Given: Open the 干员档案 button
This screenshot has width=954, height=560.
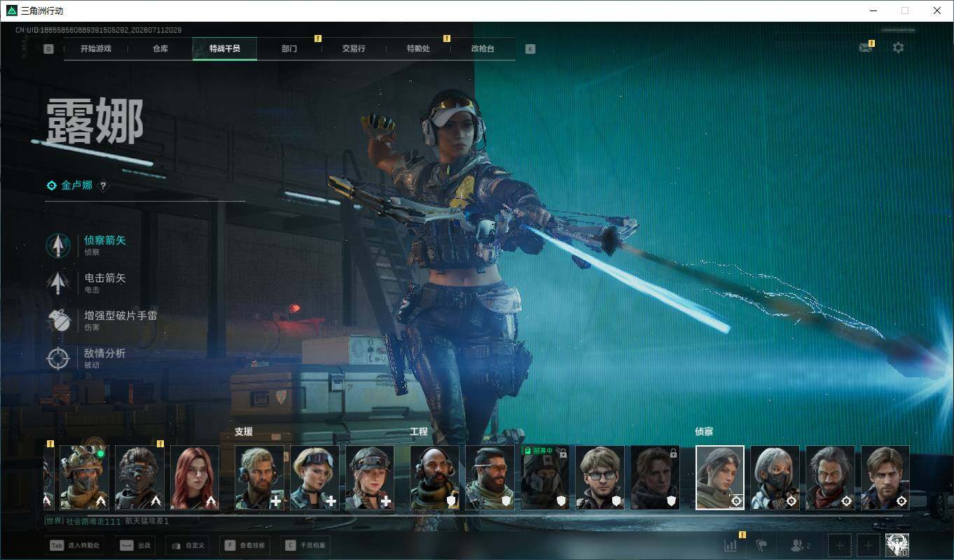Looking at the screenshot, I should pyautogui.click(x=307, y=545).
